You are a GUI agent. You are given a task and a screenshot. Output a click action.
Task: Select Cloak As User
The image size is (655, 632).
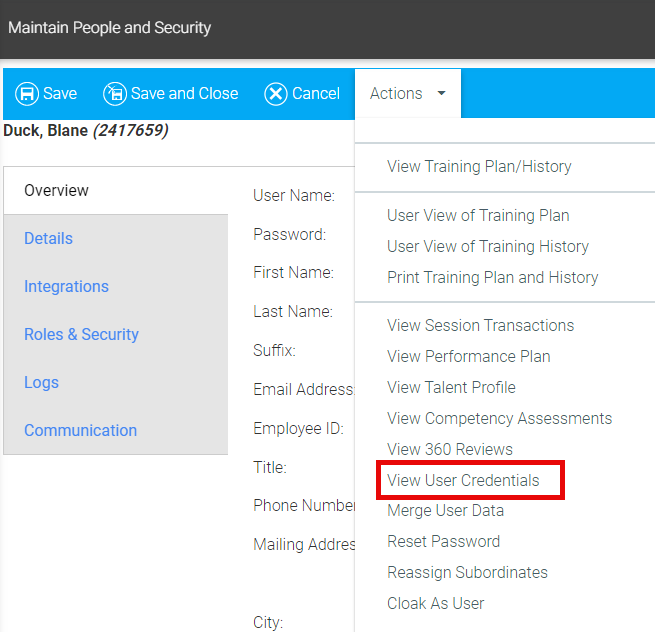pyautogui.click(x=435, y=603)
